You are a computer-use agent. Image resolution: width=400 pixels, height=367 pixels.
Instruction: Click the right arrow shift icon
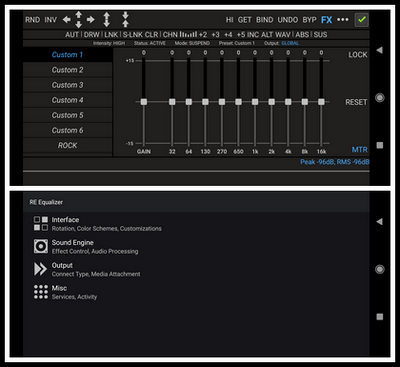[90, 20]
